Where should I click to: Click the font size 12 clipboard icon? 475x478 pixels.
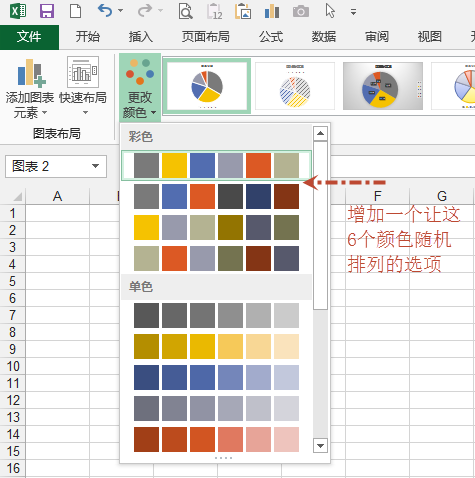(x=214, y=11)
